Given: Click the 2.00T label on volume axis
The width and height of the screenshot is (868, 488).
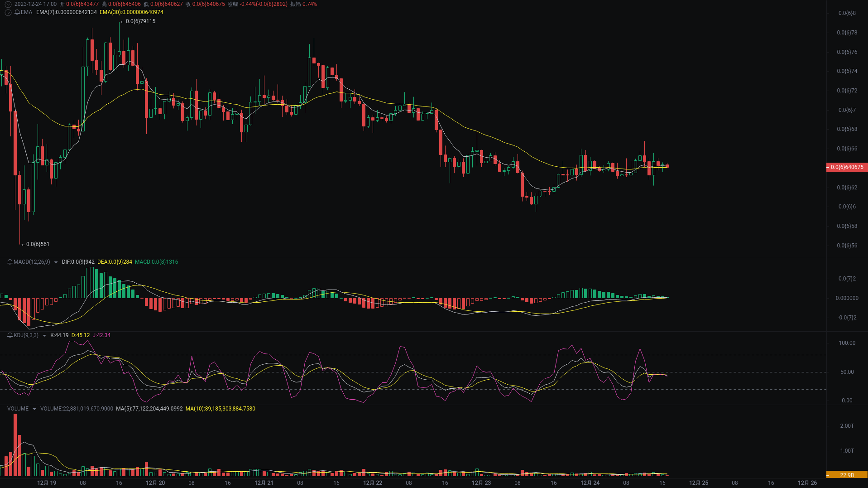Looking at the screenshot, I should [x=847, y=426].
